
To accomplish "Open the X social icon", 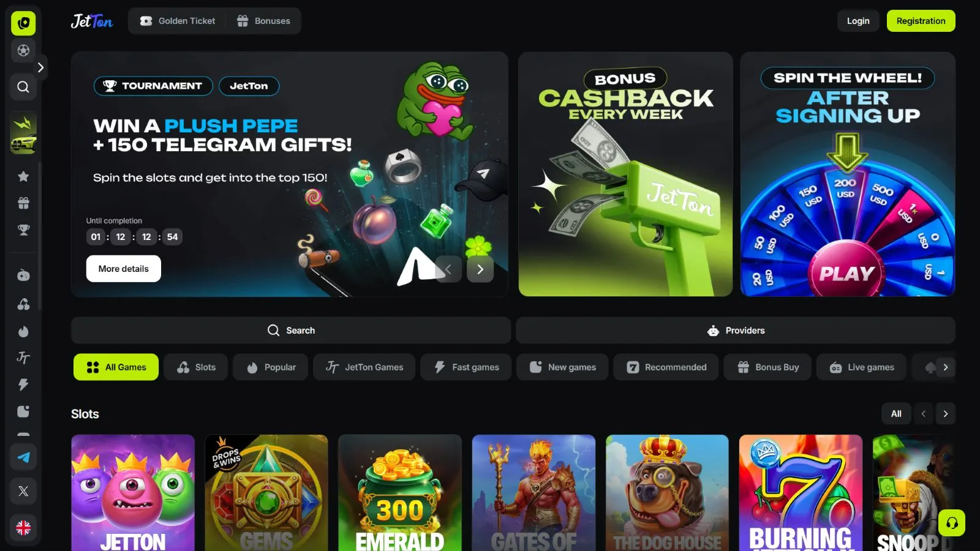I will [23, 491].
